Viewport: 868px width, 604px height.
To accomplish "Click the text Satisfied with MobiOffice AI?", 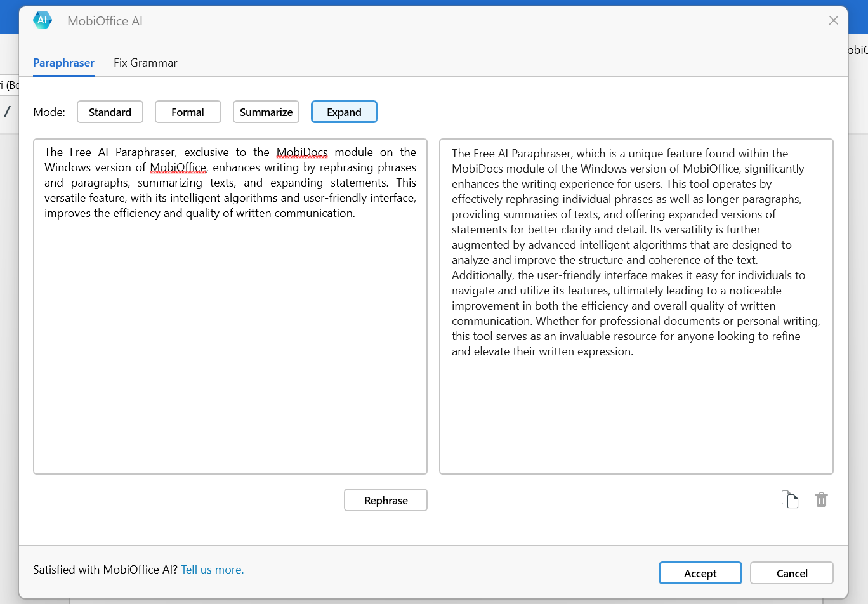I will 105,570.
